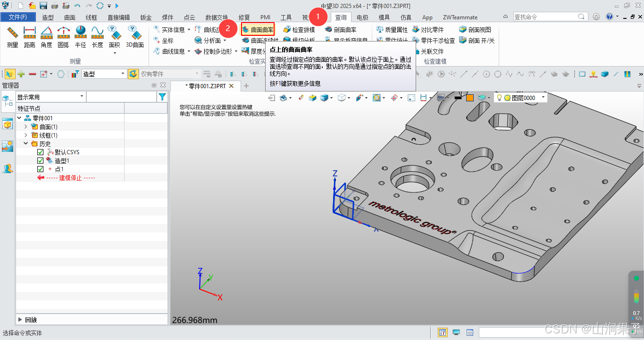Click the undo arrow in quick access toolbar

pos(77,6)
